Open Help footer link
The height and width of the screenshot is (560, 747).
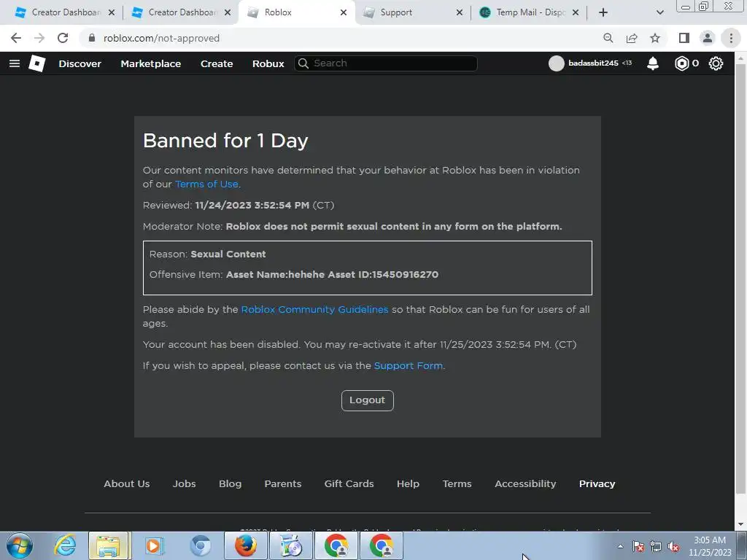coord(408,484)
